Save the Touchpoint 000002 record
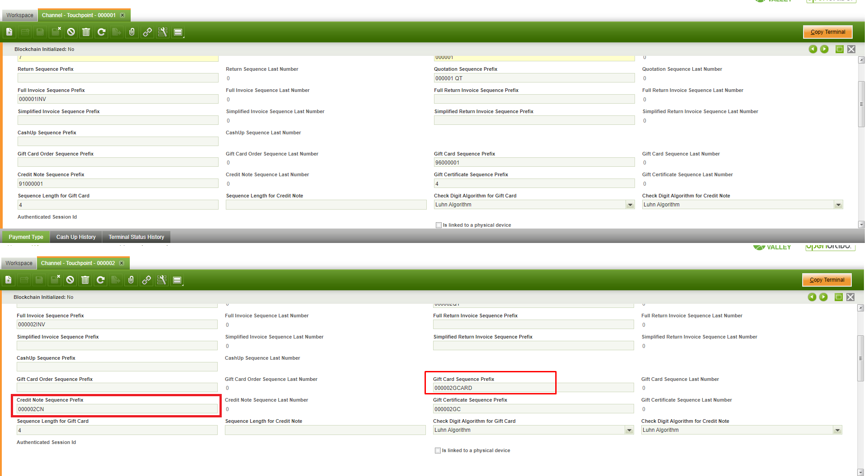 coord(39,280)
